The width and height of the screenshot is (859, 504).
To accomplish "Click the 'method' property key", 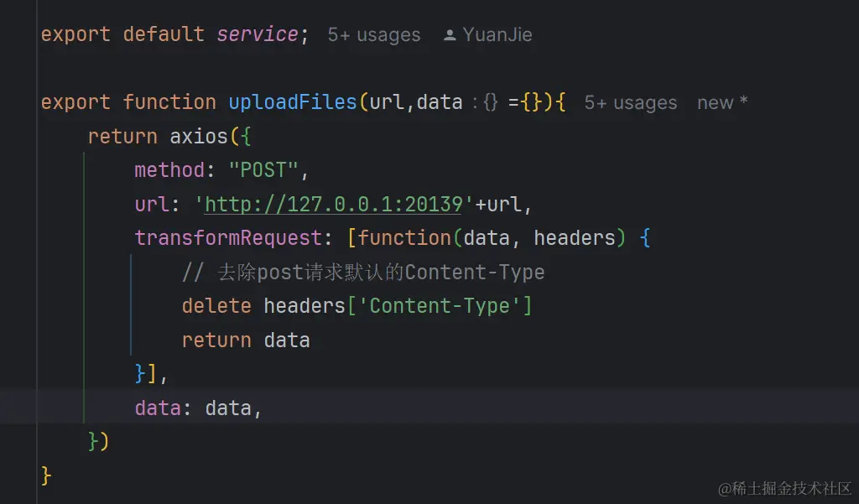I will (x=169, y=170).
